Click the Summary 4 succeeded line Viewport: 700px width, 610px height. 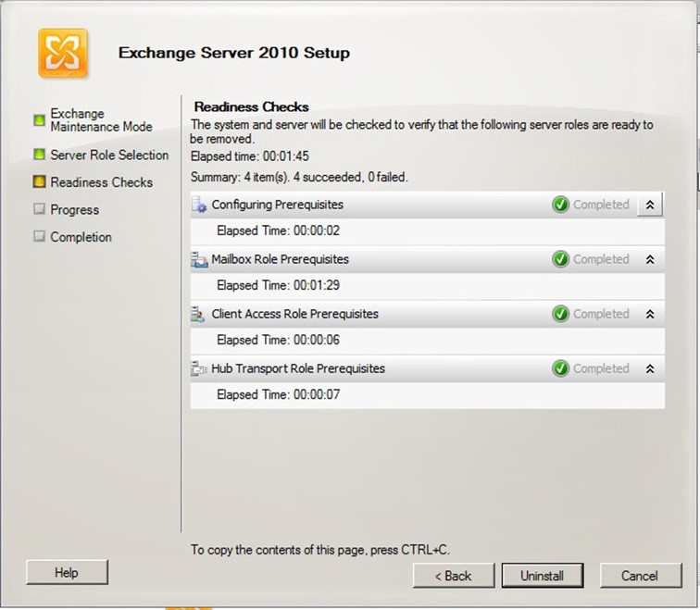[299, 177]
